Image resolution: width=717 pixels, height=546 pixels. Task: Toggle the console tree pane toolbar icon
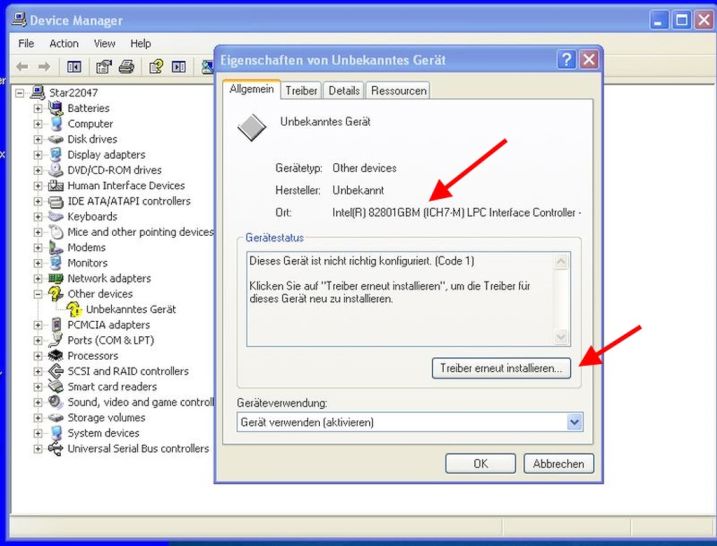pyautogui.click(x=74, y=67)
